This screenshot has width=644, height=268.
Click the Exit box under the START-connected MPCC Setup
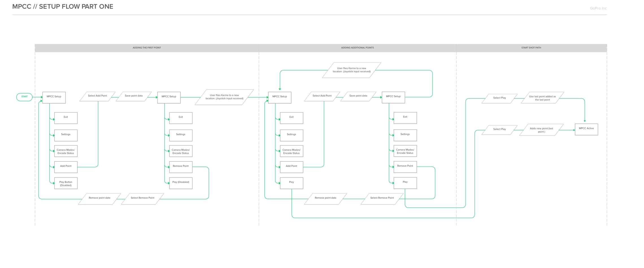point(66,118)
